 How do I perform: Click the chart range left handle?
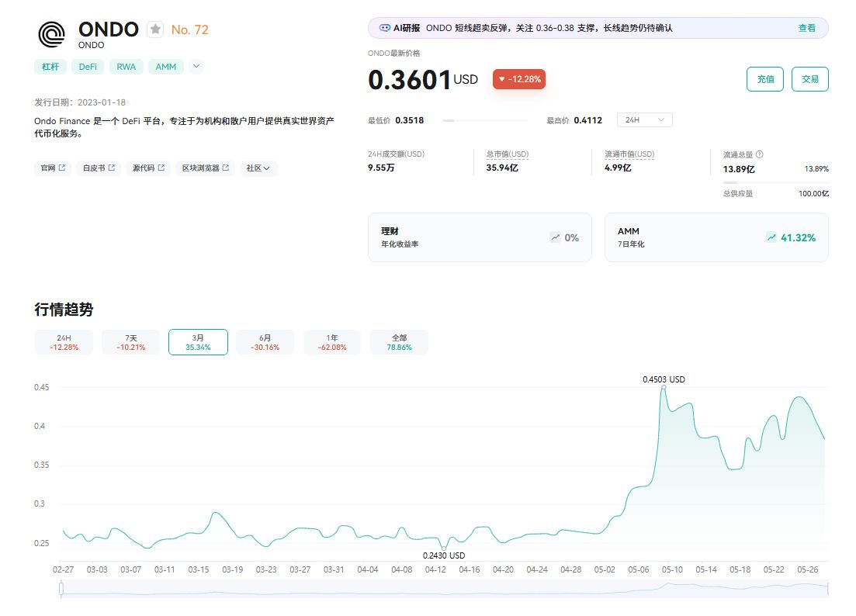pyautogui.click(x=61, y=588)
